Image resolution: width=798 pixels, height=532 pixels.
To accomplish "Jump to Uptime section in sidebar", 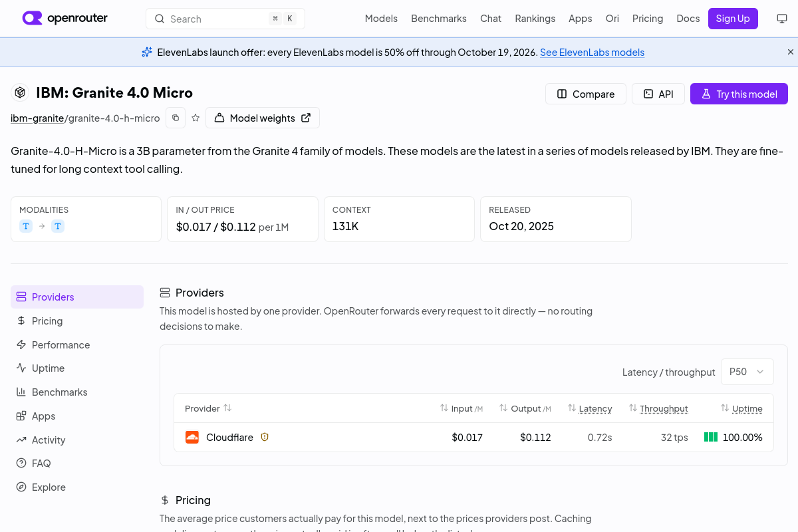I will point(77,368).
